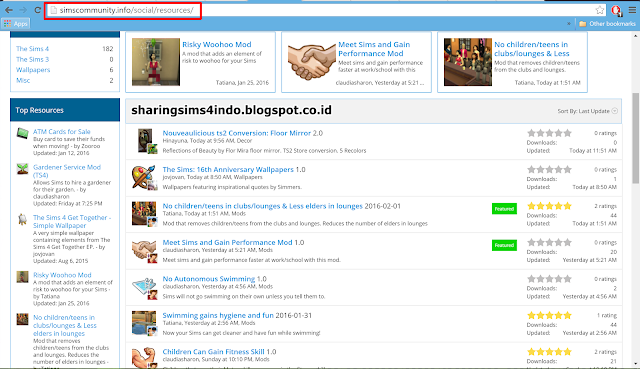The height and width of the screenshot is (369, 640).
Task: Open The Sims: 16th Anniversary Wallpapers resource
Action: click(228, 169)
